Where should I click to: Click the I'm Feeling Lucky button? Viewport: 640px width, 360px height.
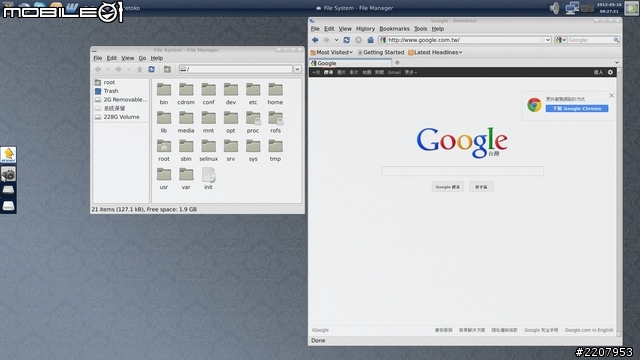(x=481, y=187)
